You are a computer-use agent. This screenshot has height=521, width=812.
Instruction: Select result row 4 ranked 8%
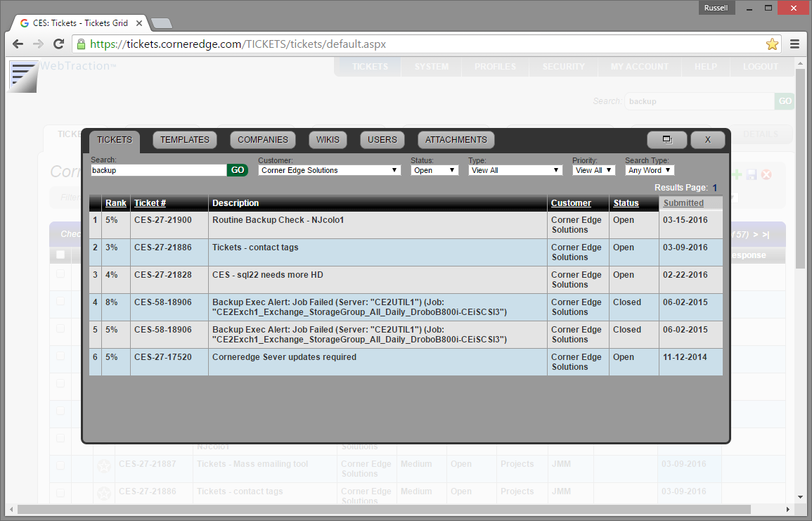coord(406,307)
